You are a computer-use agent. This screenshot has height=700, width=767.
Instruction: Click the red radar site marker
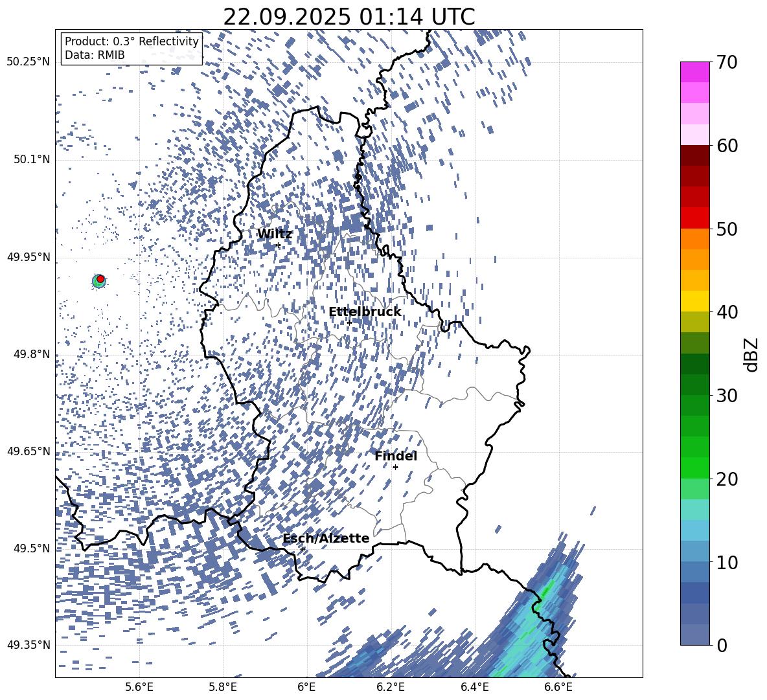pyautogui.click(x=100, y=279)
